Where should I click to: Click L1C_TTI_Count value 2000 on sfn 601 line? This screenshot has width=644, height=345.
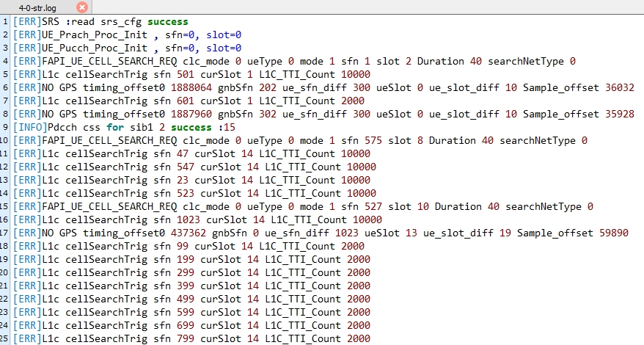point(353,101)
